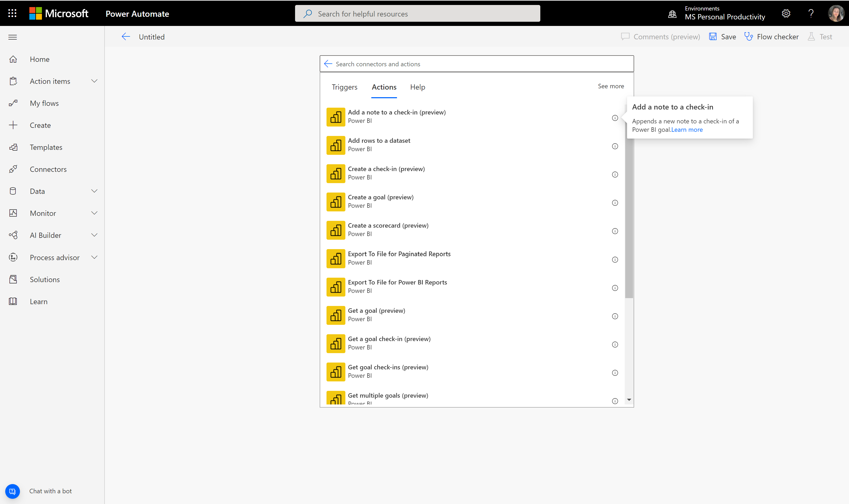Select the Get a goal check-in Power BI icon

tap(335, 343)
